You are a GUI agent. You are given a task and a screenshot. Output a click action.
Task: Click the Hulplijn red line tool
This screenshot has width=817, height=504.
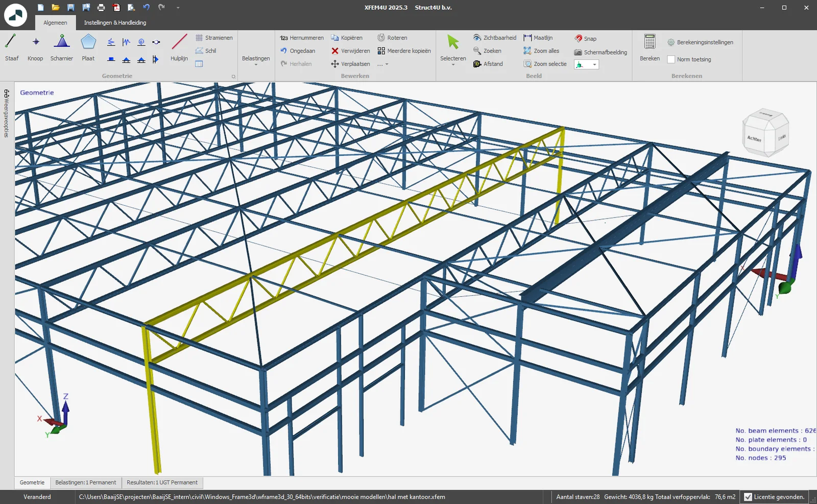click(x=179, y=47)
